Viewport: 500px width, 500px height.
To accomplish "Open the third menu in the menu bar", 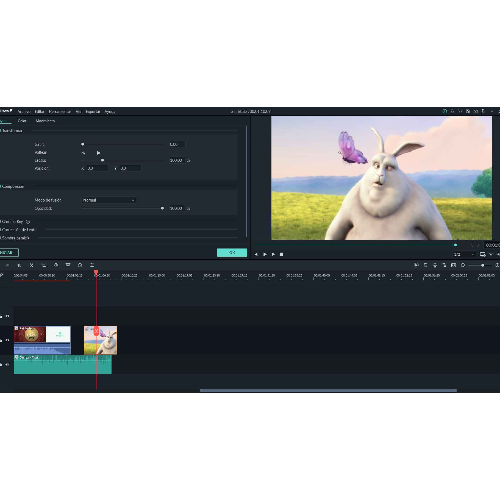I will pyautogui.click(x=60, y=112).
